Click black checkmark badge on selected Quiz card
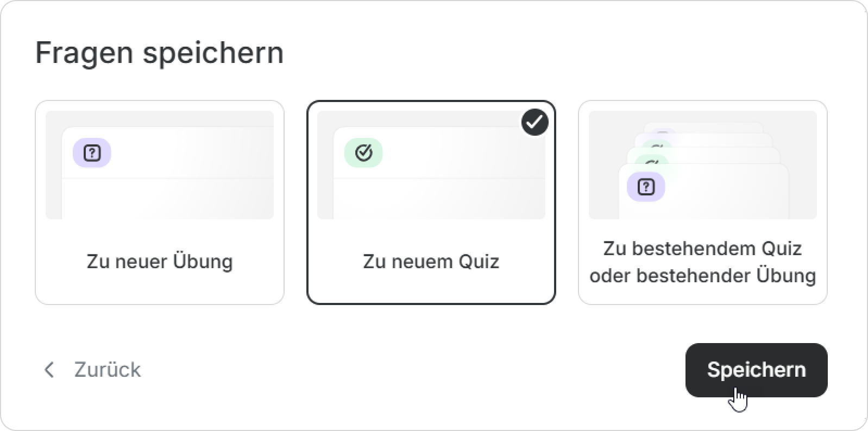This screenshot has width=868, height=431. (535, 123)
